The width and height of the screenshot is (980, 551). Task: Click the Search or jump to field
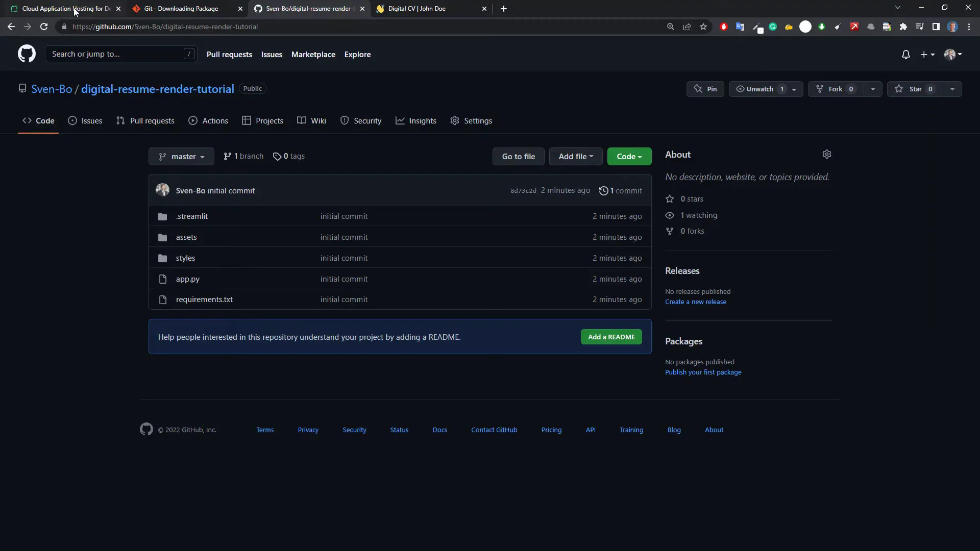coord(112,54)
